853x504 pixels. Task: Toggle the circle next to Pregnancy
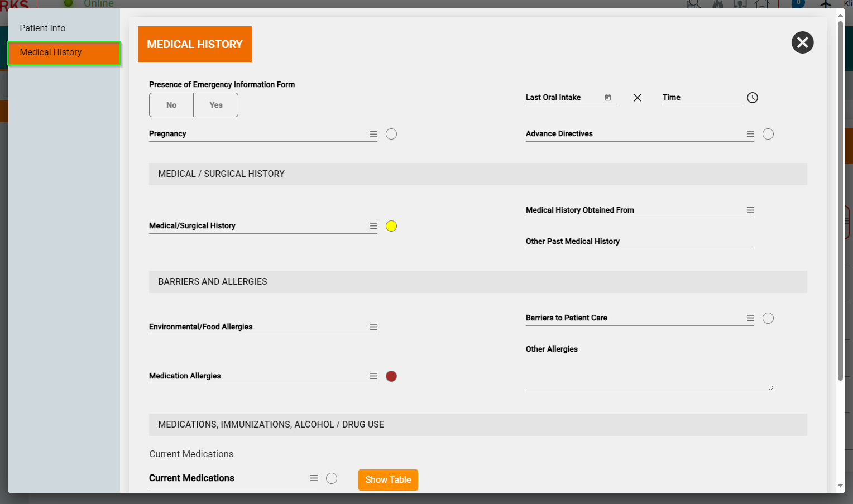click(391, 134)
